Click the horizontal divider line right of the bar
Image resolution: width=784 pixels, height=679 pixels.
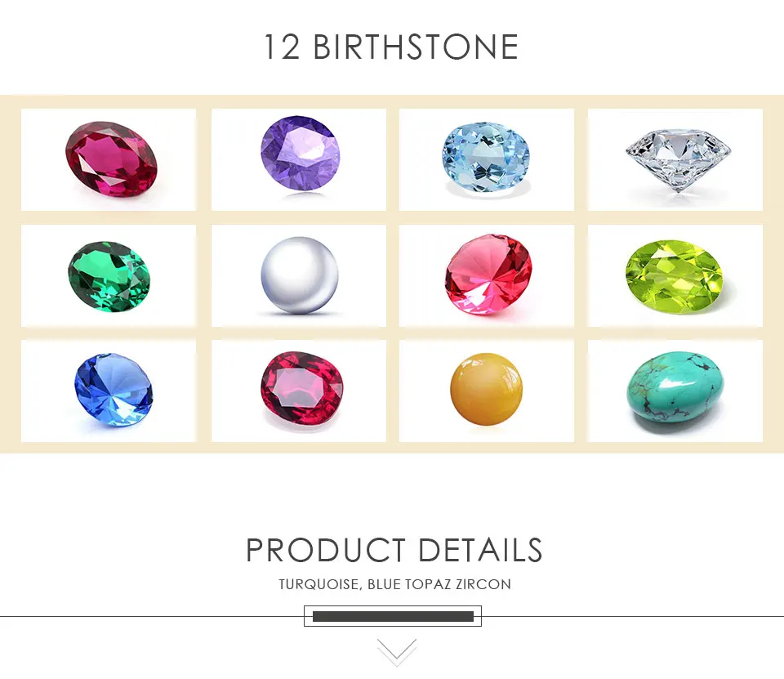tap(633, 616)
